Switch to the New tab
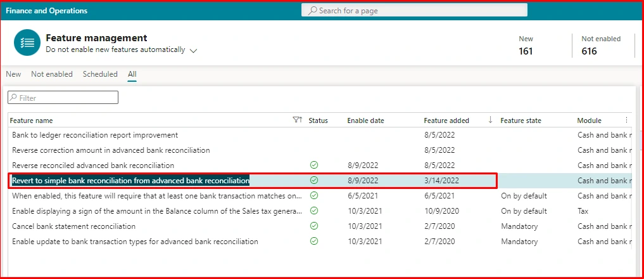644x279 pixels. point(13,74)
